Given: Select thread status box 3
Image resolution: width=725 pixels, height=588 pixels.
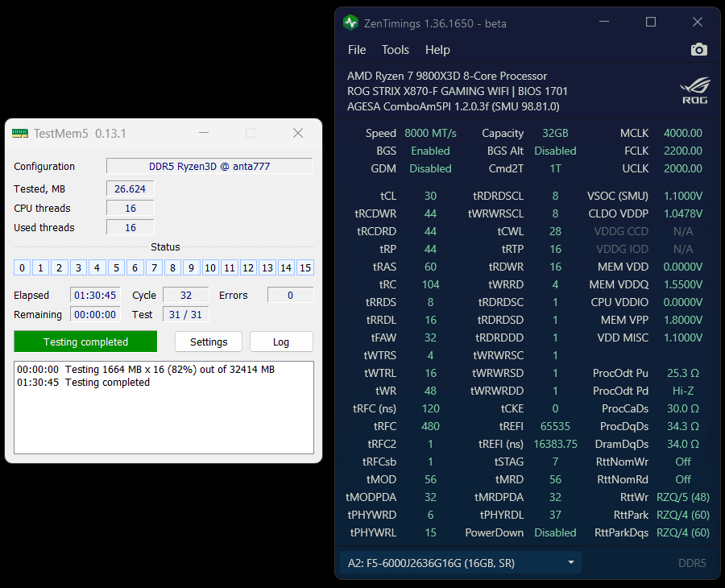Looking at the screenshot, I should (x=78, y=267).
